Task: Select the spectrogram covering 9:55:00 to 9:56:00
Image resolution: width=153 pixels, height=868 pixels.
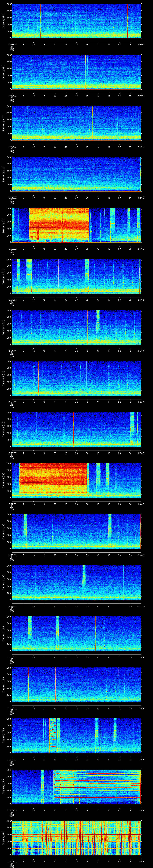Action: coord(76,378)
